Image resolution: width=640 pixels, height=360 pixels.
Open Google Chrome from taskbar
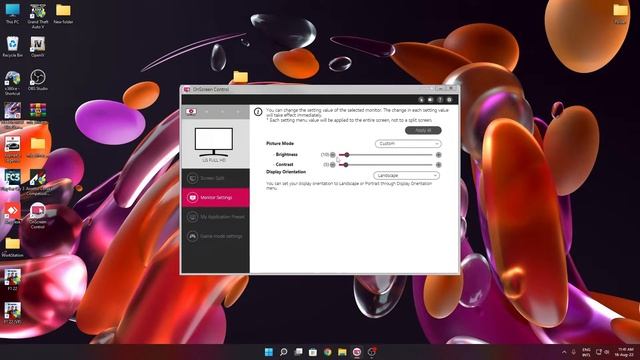(328, 352)
